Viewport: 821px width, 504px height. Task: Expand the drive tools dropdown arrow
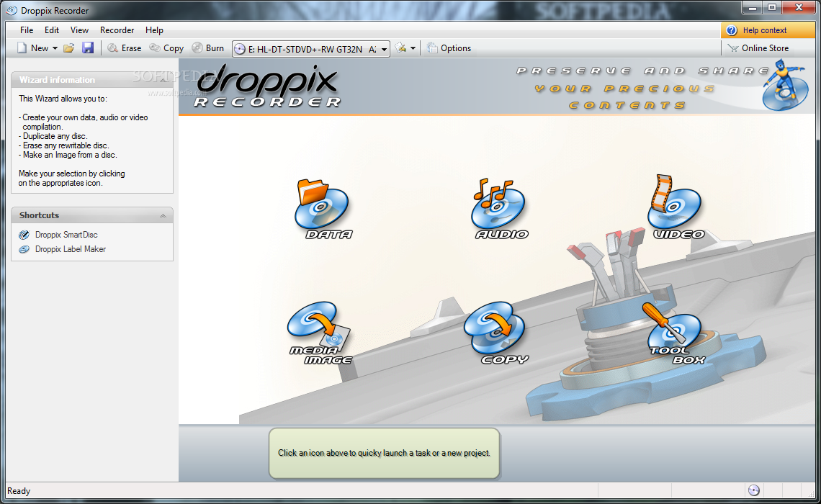(x=413, y=48)
